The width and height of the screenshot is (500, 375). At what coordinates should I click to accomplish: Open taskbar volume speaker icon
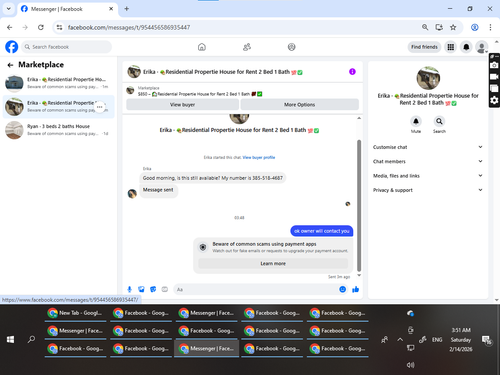pyautogui.click(x=411, y=365)
